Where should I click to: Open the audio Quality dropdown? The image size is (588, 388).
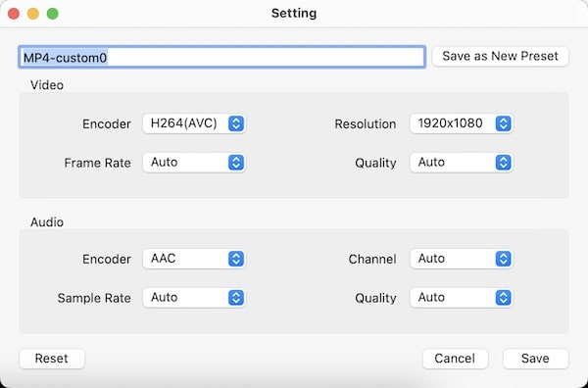click(462, 298)
